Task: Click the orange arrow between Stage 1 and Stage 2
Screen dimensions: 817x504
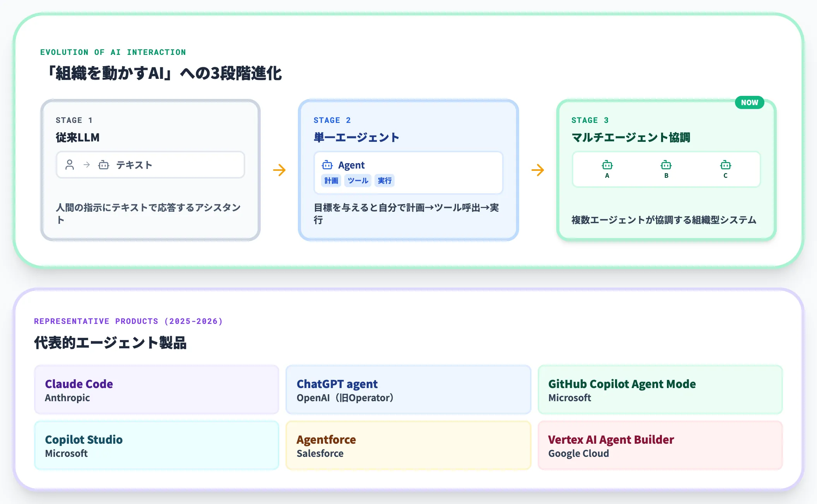Action: tap(279, 170)
